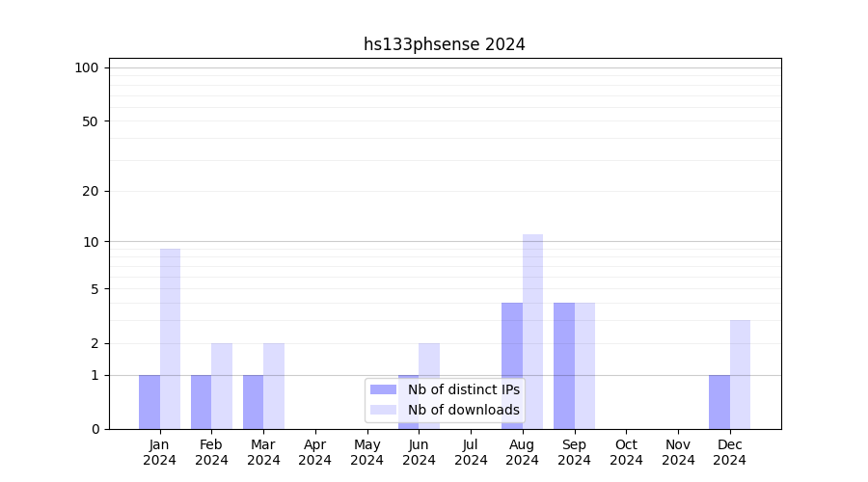Select the December distinct IPs bar
The image size is (868, 482).
point(719,402)
